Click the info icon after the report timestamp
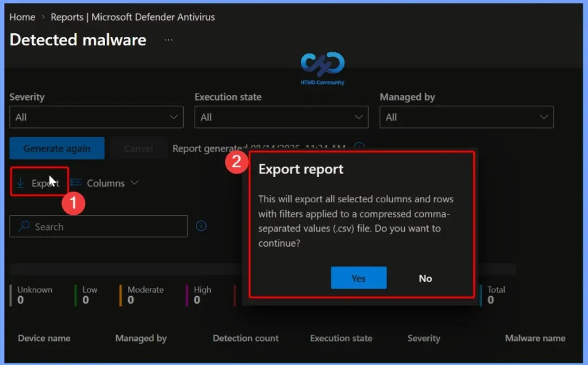Image resolution: width=588 pixels, height=365 pixels. point(359,146)
